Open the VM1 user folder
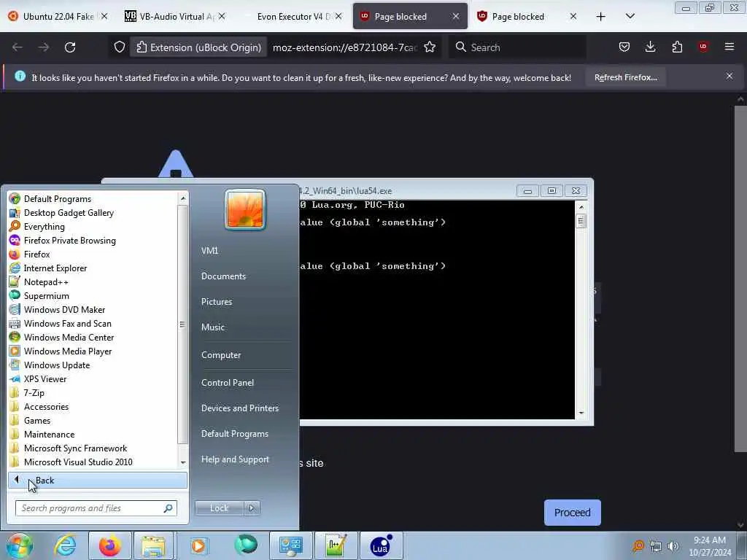 (209, 251)
